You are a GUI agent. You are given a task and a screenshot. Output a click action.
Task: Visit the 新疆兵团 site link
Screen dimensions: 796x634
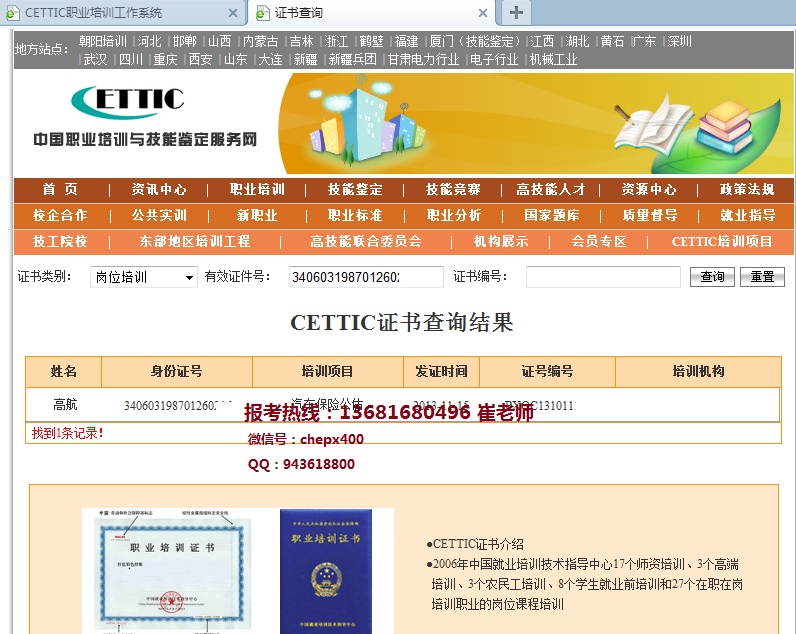tap(353, 59)
